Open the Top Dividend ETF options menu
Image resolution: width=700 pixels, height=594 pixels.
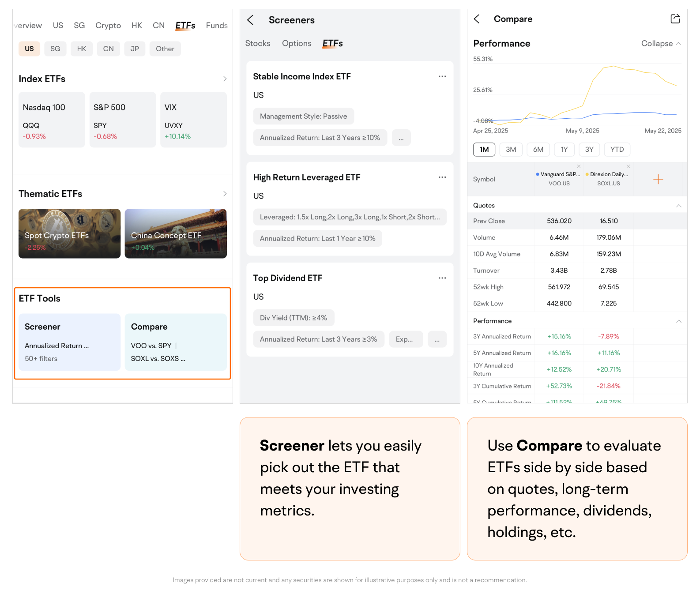[x=442, y=278]
